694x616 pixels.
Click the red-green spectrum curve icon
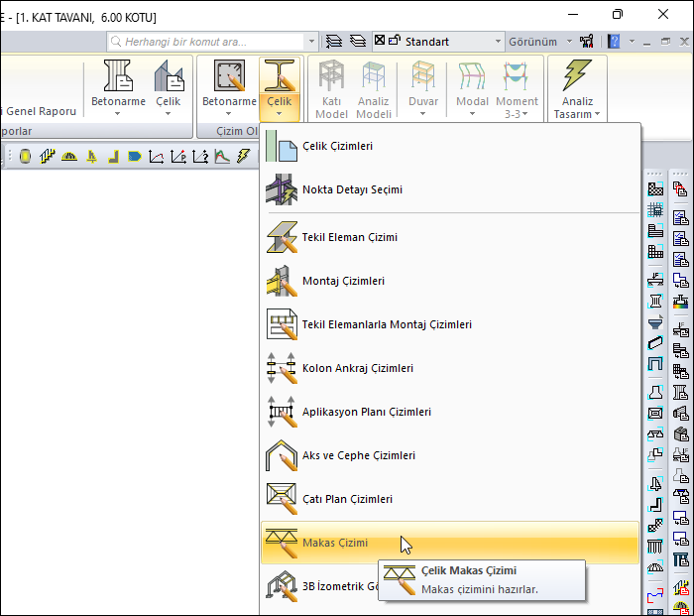tap(222, 157)
